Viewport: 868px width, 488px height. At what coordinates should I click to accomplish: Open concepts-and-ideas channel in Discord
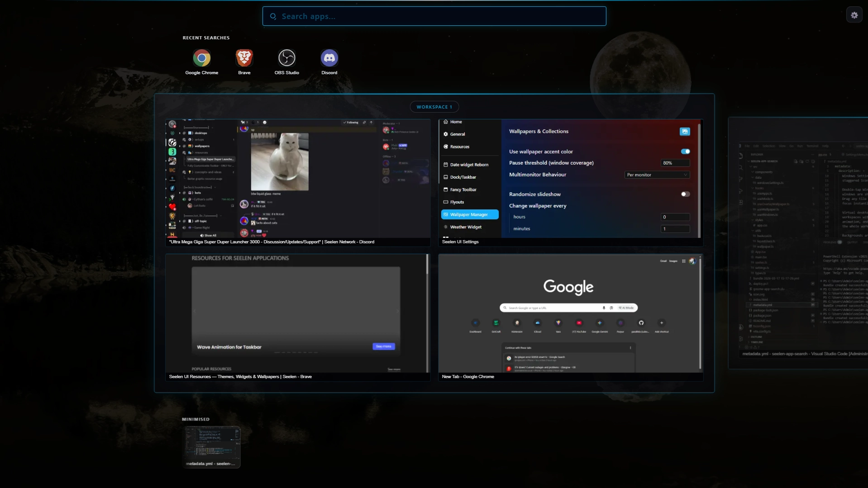208,172
